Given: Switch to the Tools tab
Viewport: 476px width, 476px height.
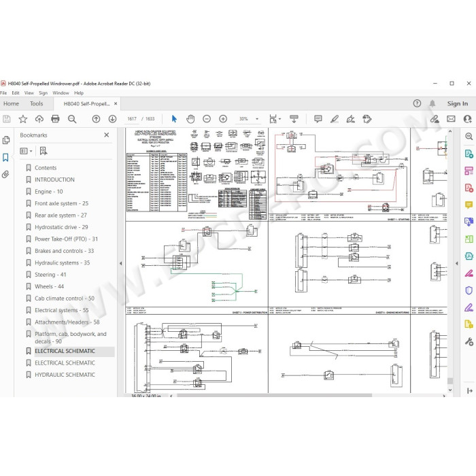Looking at the screenshot, I should 37,103.
